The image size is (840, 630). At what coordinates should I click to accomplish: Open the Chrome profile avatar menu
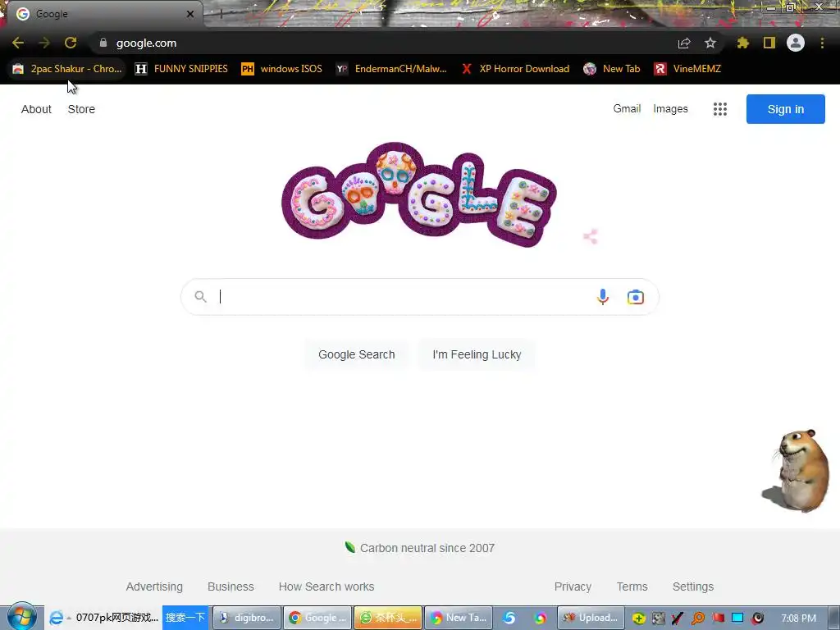(796, 43)
